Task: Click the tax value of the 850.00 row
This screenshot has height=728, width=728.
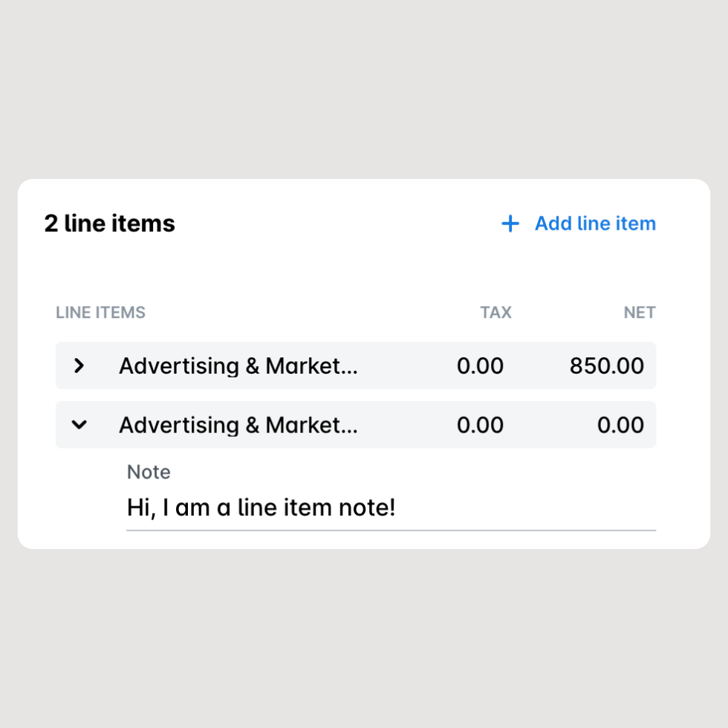Action: click(480, 365)
